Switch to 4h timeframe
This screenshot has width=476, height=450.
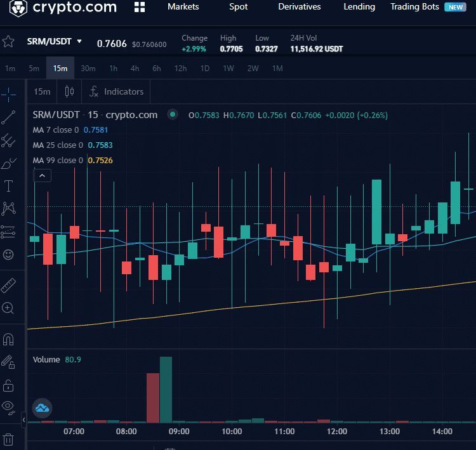click(x=135, y=69)
